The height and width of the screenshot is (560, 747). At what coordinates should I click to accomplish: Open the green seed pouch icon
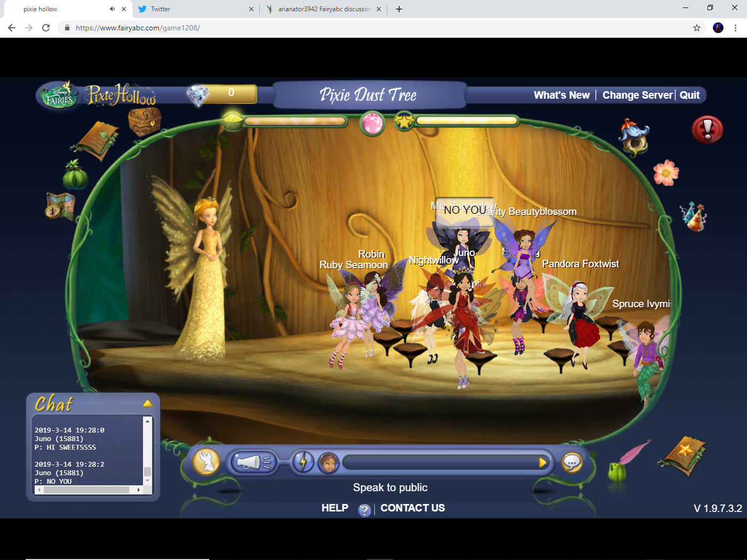pos(75,176)
